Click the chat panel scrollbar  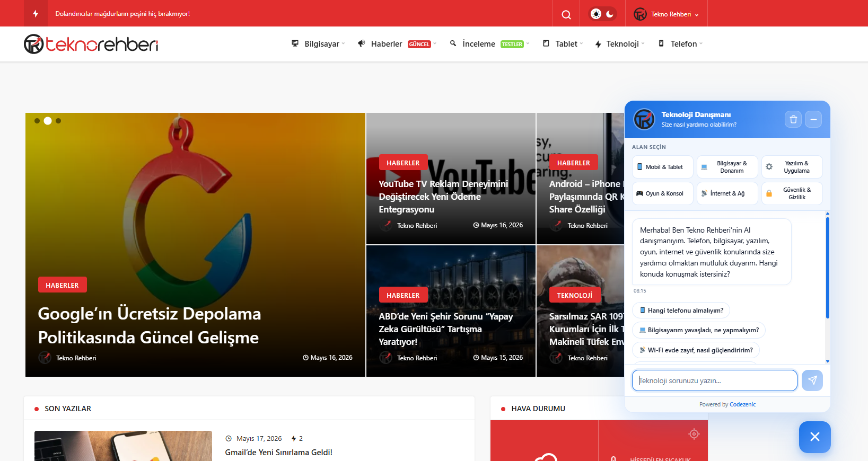pos(827,268)
